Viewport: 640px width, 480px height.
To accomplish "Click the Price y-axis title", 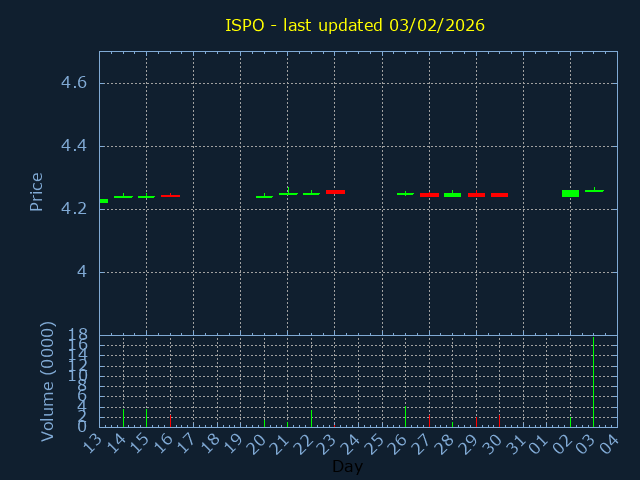I will click(x=37, y=191).
